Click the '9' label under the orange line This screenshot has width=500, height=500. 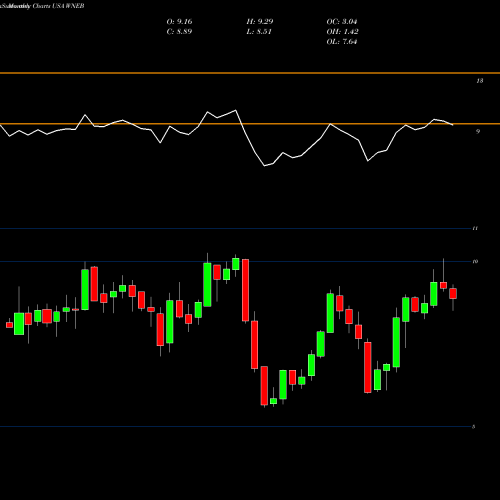478,131
